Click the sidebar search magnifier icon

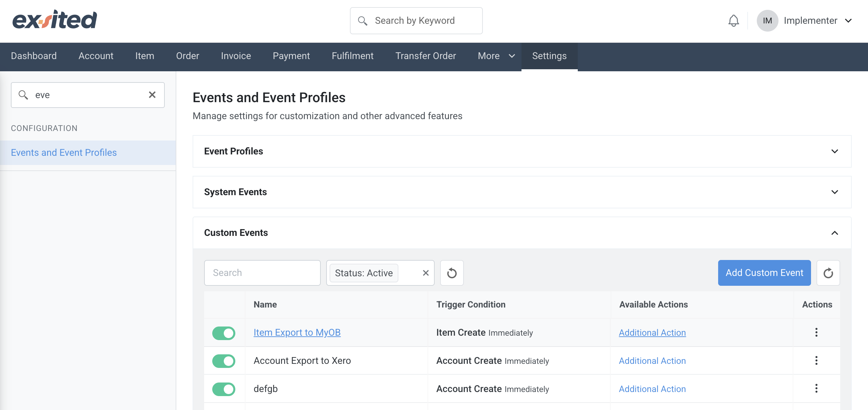pyautogui.click(x=23, y=95)
